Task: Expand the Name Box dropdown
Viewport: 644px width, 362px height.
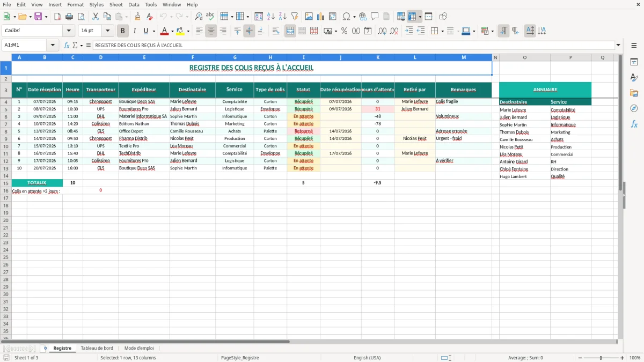Action: [x=53, y=45]
